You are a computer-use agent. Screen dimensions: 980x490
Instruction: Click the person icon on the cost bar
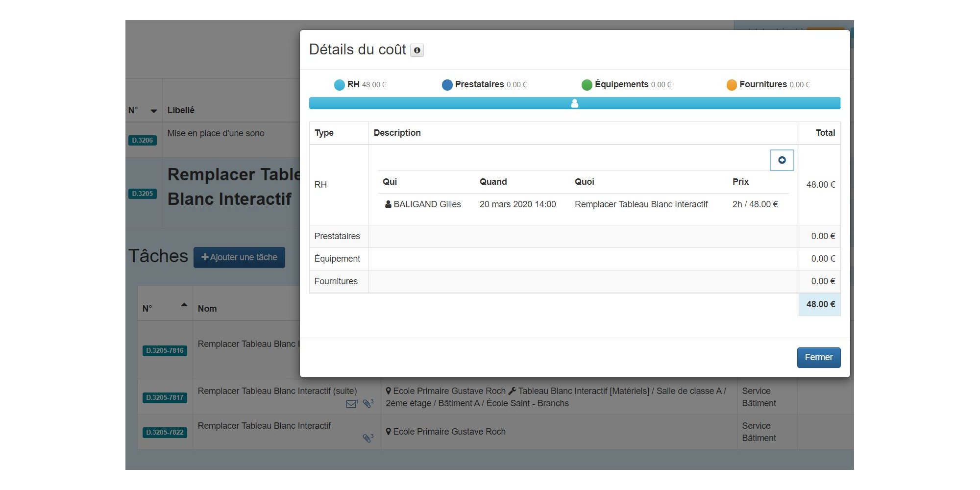(575, 103)
